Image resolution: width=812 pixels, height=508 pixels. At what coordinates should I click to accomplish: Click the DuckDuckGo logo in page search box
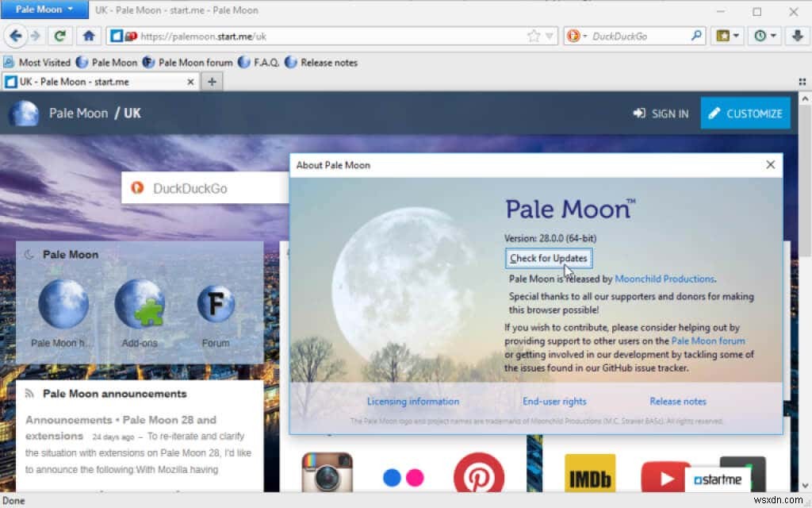pyautogui.click(x=136, y=187)
